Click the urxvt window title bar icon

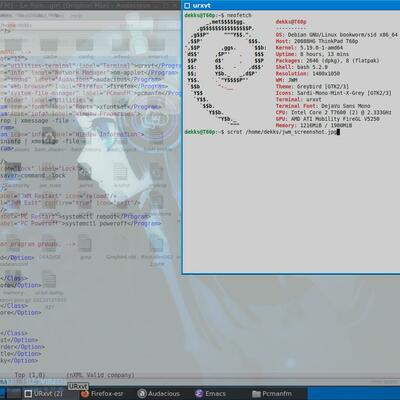[x=187, y=5]
